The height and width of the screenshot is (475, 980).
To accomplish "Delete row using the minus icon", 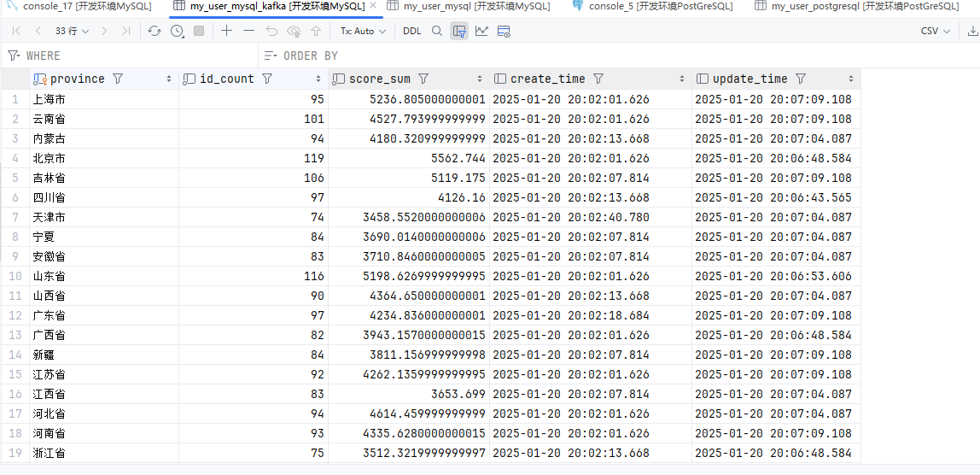I will (x=248, y=31).
